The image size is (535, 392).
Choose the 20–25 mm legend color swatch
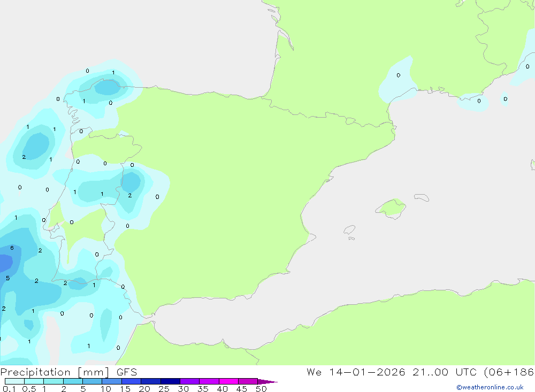[x=150, y=381]
